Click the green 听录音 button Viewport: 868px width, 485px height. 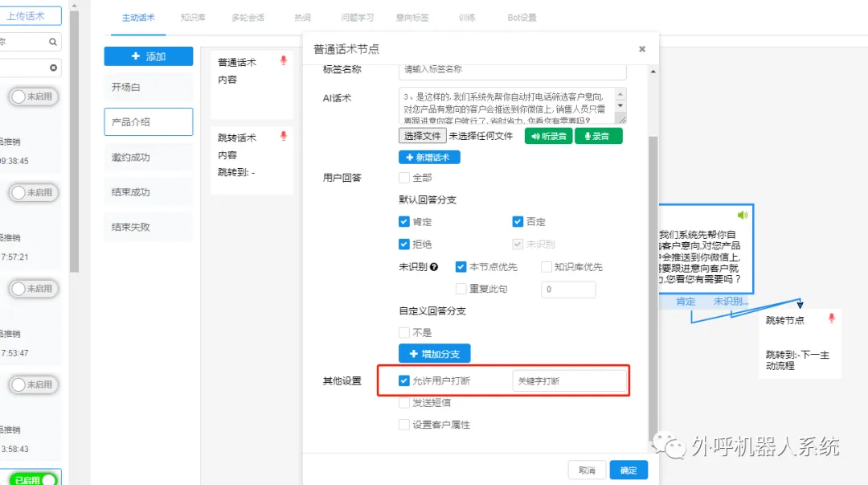(549, 136)
